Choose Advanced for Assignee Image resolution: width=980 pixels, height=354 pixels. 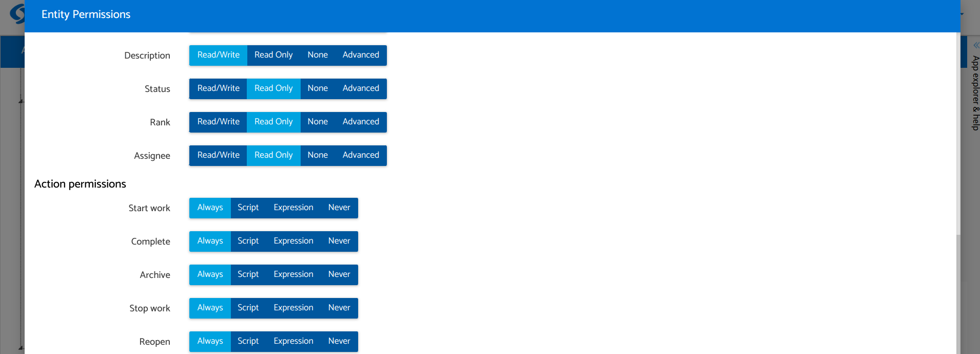(x=361, y=155)
